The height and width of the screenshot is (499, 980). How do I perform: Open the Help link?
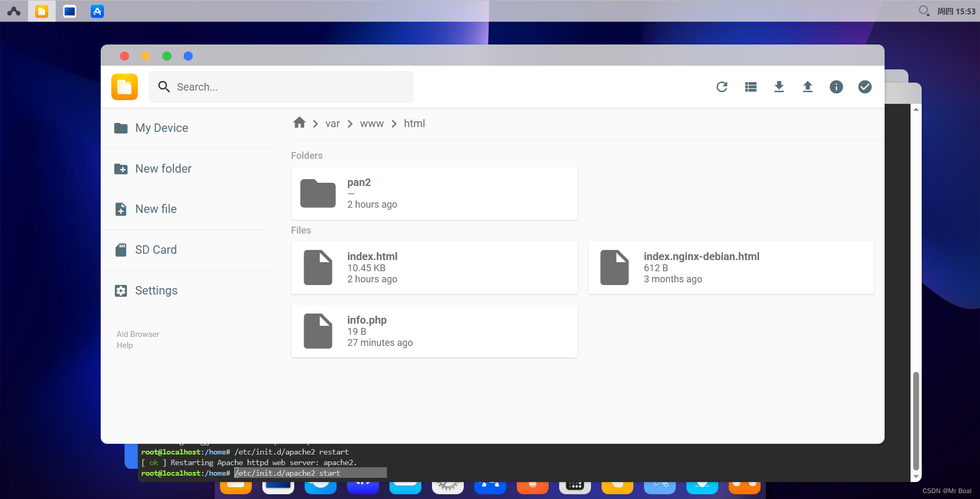pos(125,345)
